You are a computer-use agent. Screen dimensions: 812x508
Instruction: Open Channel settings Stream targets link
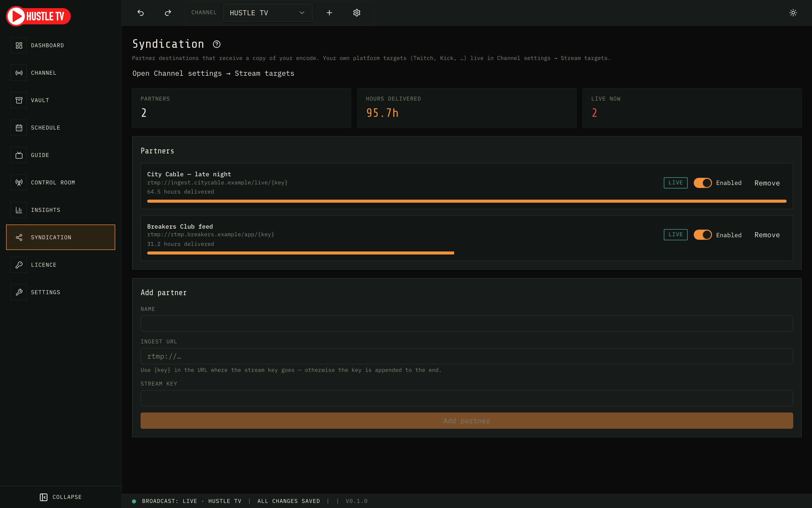click(x=213, y=73)
